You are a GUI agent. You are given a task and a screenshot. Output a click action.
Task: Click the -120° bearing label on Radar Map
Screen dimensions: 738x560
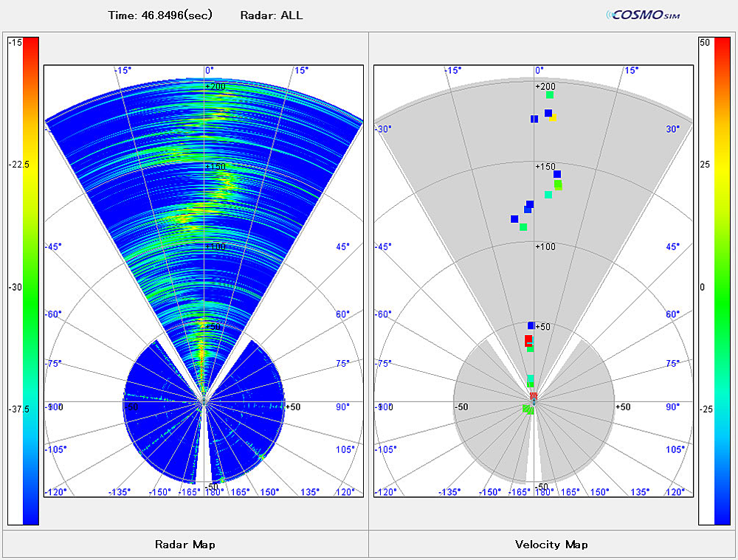(55, 492)
